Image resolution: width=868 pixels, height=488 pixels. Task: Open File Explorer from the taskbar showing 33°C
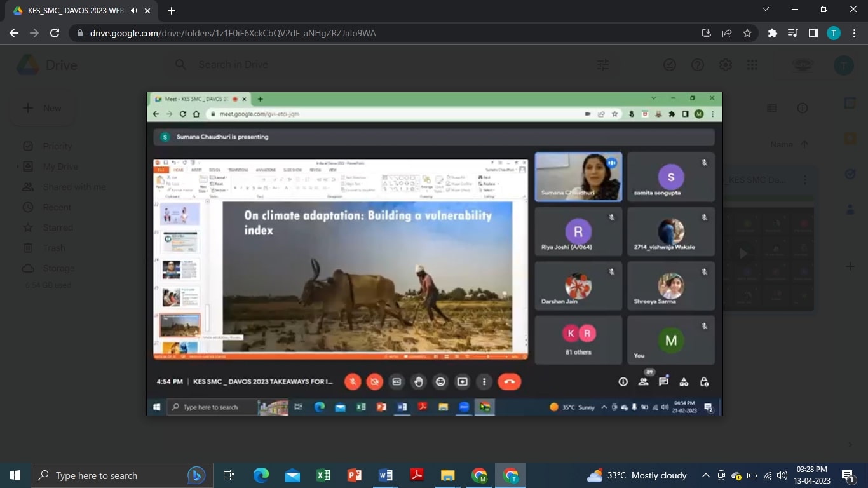[x=448, y=475]
